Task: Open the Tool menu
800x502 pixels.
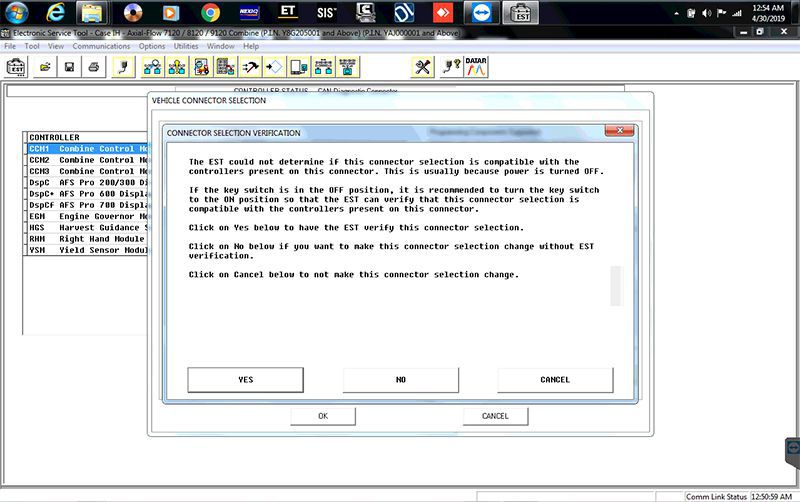Action: pos(32,46)
